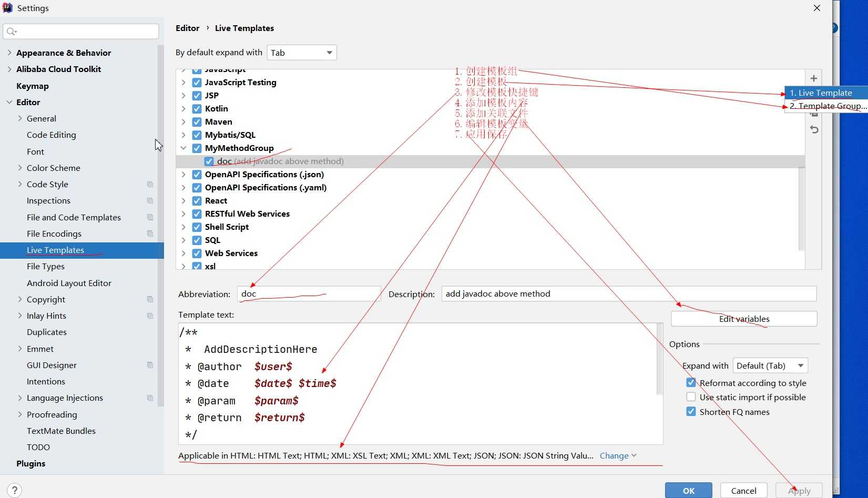Focus the Description input field
868x498 pixels.
click(x=629, y=294)
